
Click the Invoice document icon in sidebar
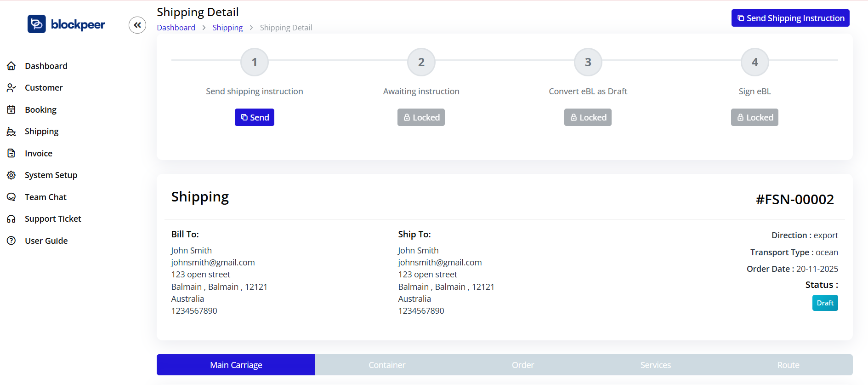coord(11,153)
